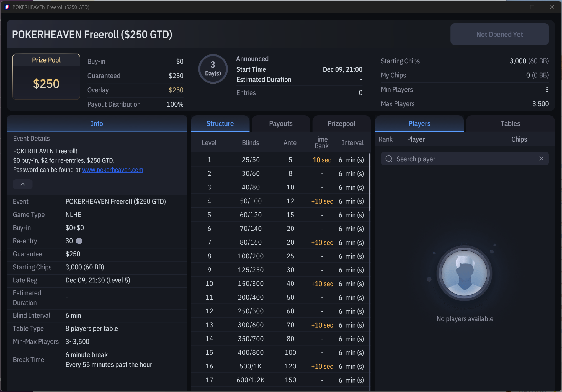Image resolution: width=562 pixels, height=392 pixels.
Task: Minimize the tournament lobby window
Action: 513,7
